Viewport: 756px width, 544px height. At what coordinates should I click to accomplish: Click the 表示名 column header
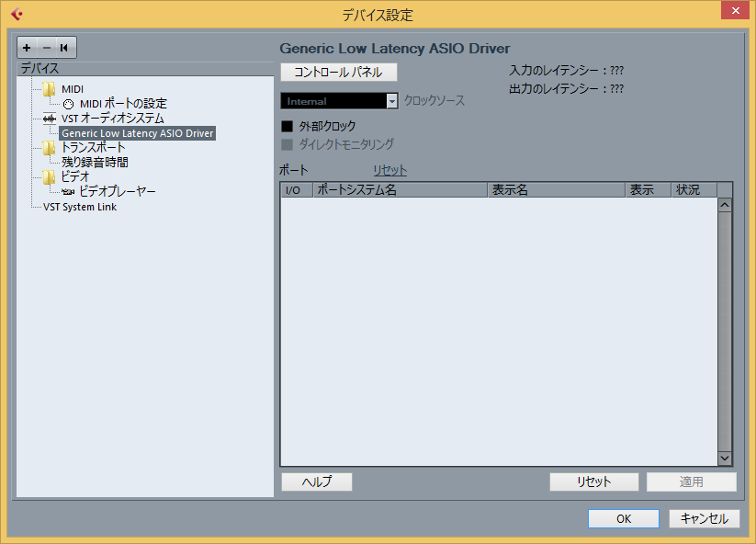pos(557,190)
